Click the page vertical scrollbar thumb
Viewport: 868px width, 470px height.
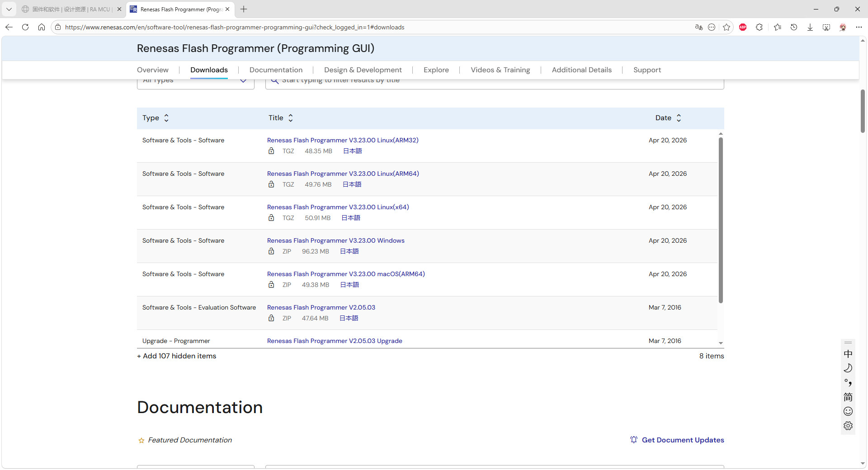[x=863, y=111]
